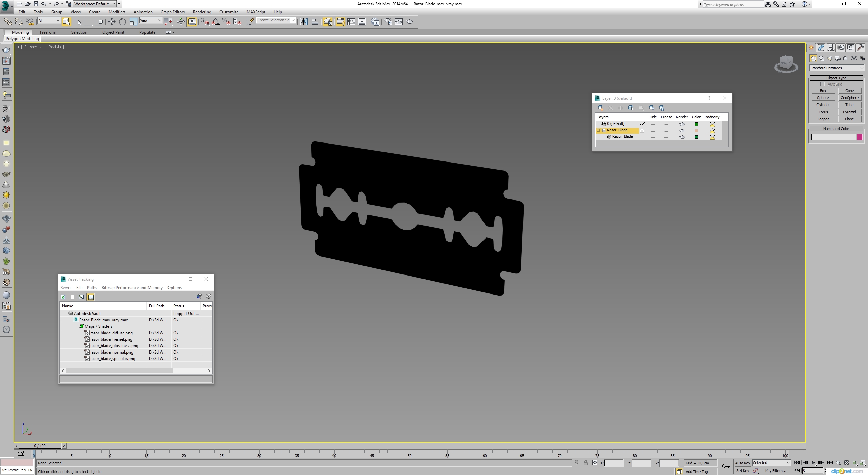Click the Undo arrow icon
Screen dimensions: 868x475
[44, 4]
